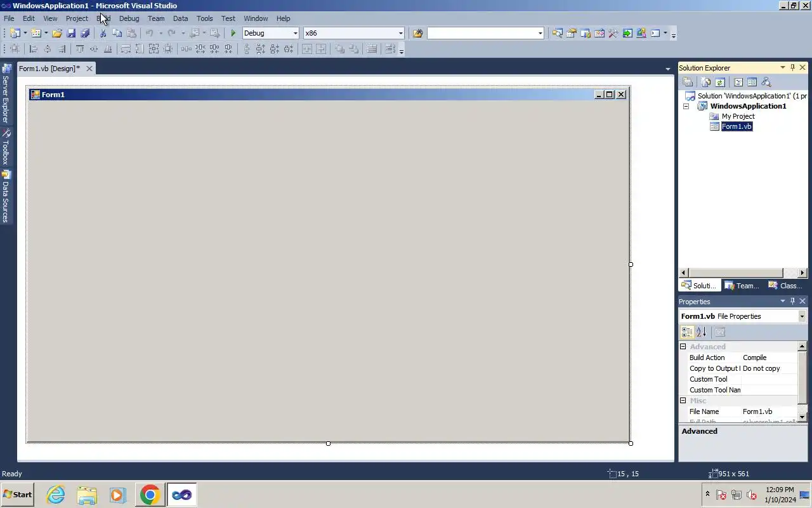Collapse the WindowsApplication1 project node
Screen dimensions: 812x508
(x=686, y=106)
